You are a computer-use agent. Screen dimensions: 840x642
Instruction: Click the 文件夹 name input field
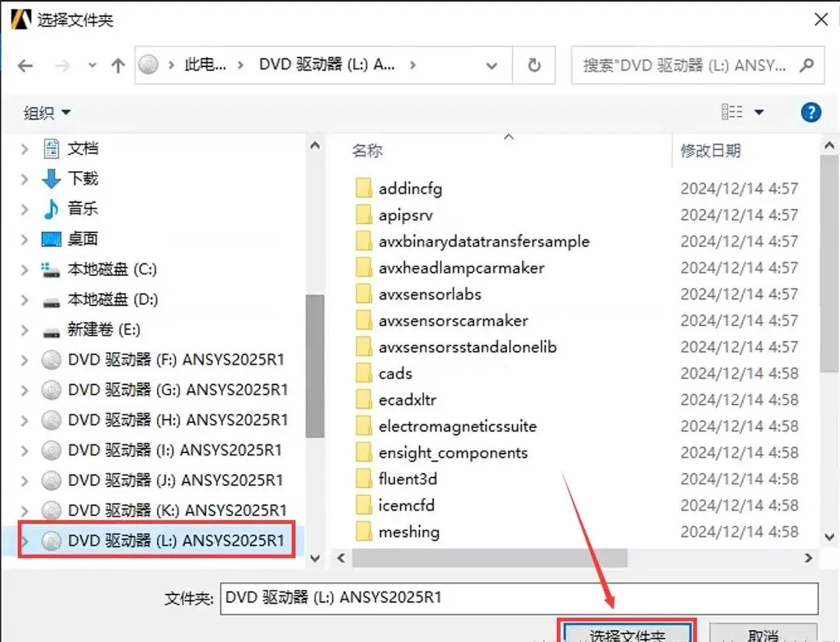[519, 598]
